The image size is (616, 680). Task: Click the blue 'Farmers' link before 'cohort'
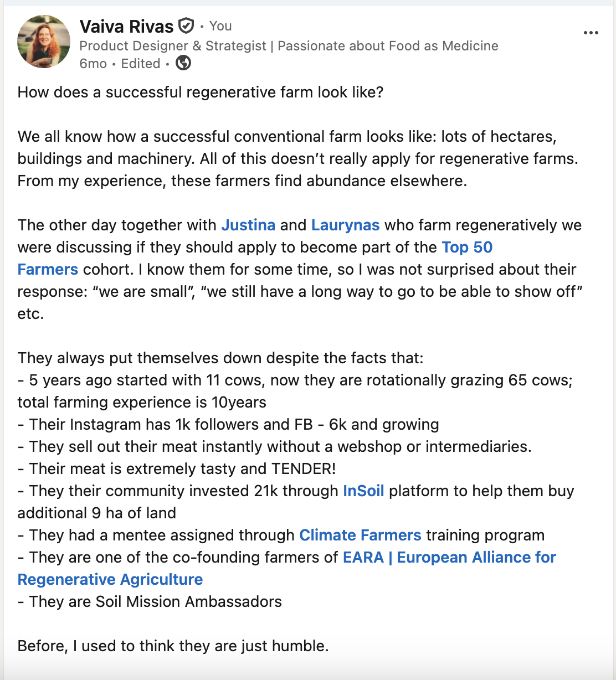48,269
